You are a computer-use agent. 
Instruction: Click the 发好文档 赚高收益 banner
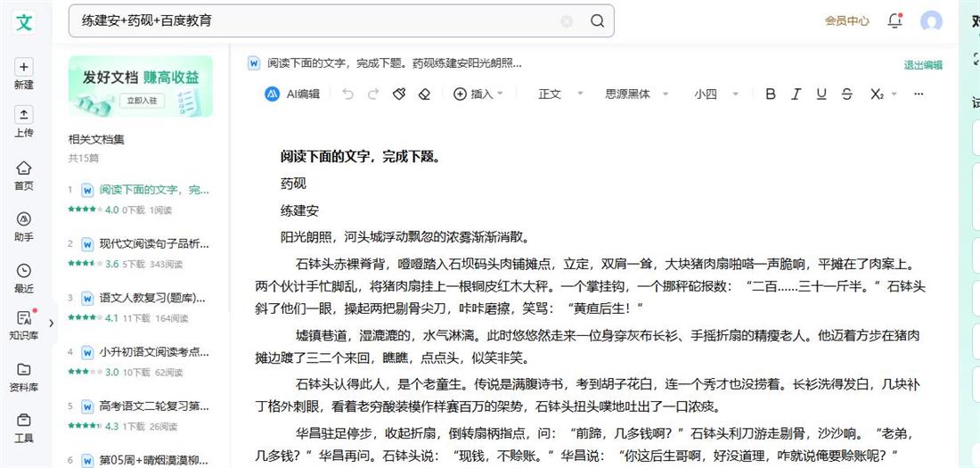click(141, 86)
